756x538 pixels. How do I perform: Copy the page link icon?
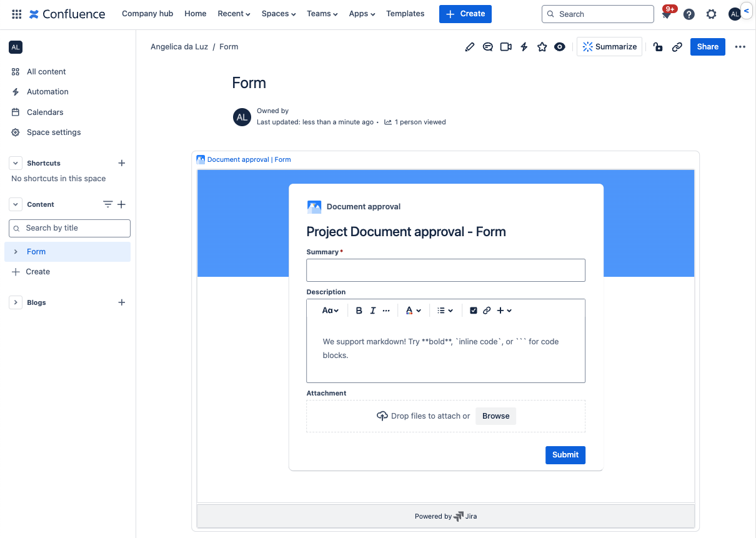tap(677, 47)
